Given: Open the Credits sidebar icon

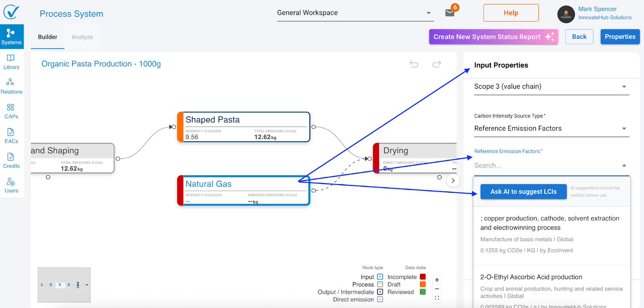Looking at the screenshot, I should click(x=11, y=160).
